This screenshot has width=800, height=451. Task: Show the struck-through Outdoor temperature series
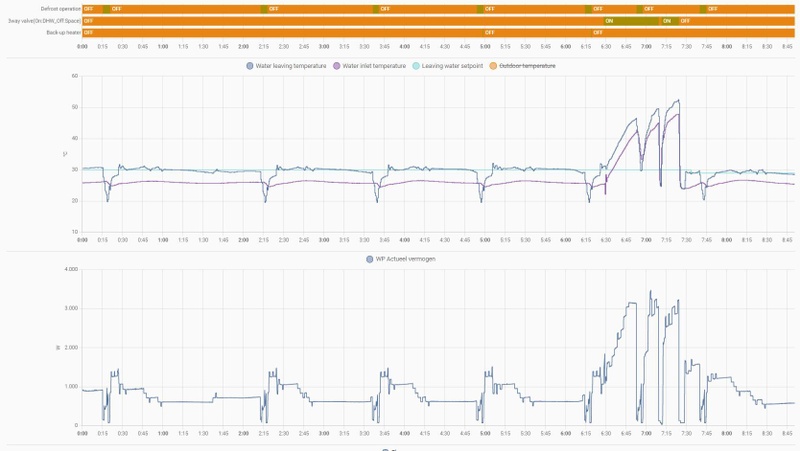(522, 66)
